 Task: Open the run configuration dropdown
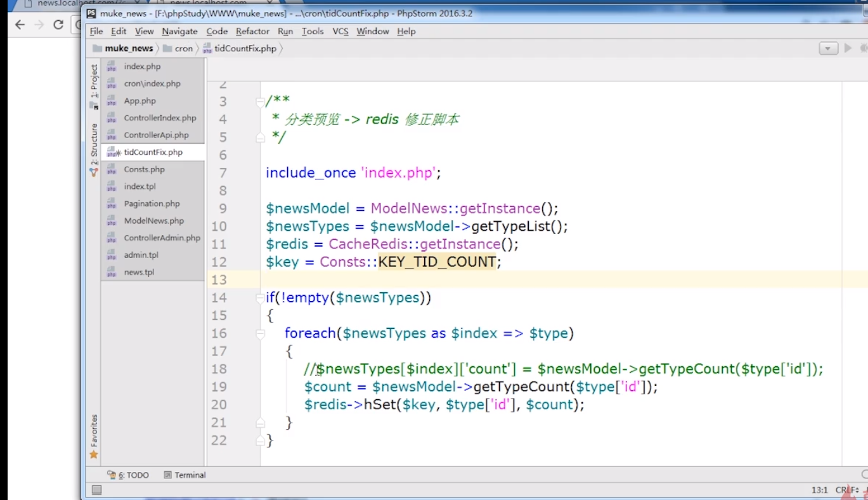click(x=828, y=48)
